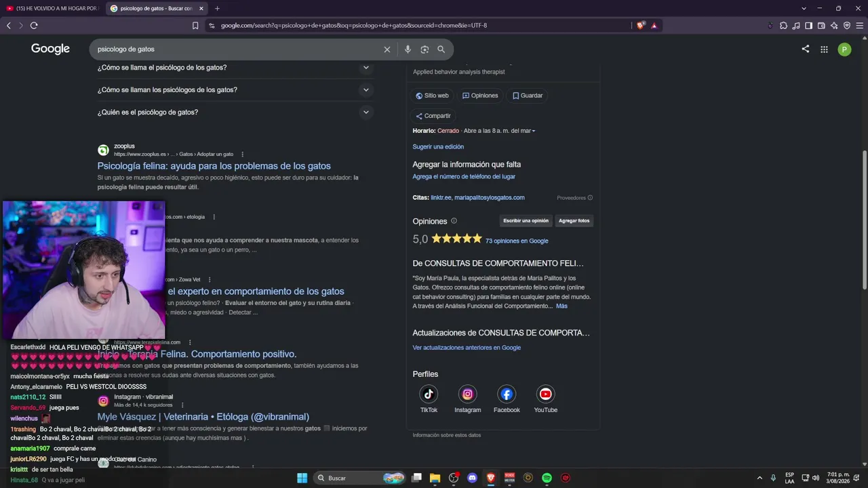Open the TikTok profile icon

(429, 394)
